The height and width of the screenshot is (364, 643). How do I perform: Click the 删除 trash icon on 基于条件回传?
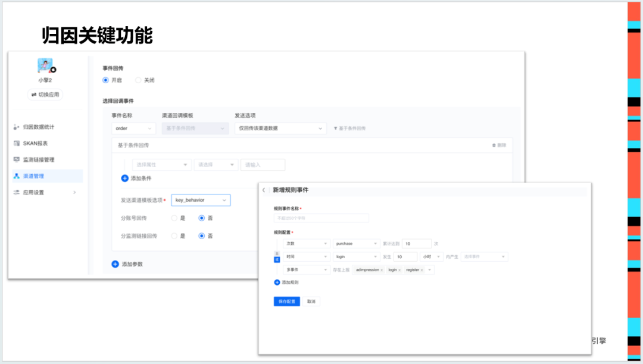coord(494,145)
